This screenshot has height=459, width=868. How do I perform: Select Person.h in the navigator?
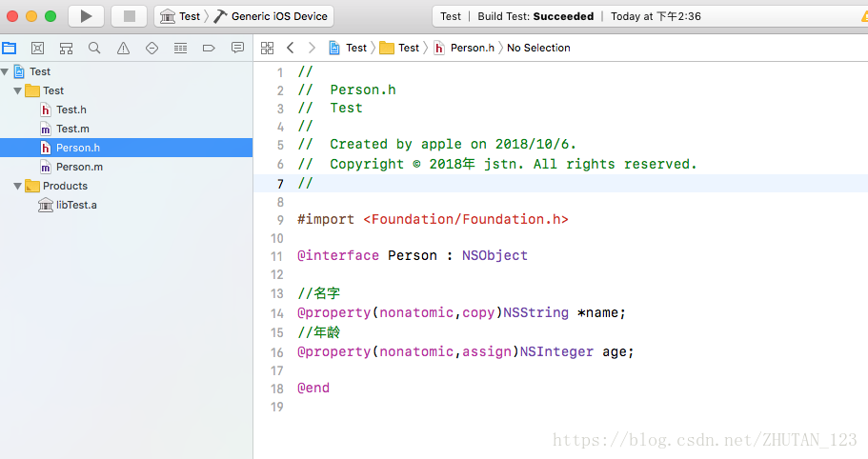(x=126, y=148)
